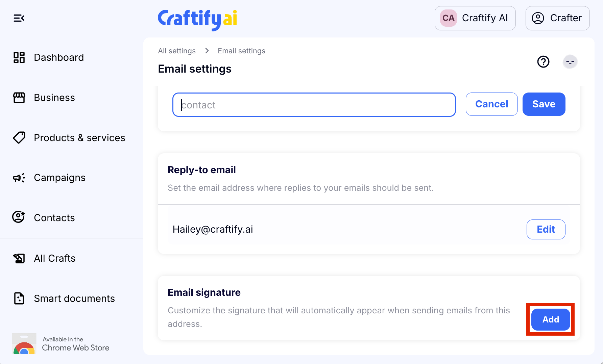
Task: Select the Smart documents file icon
Action: [x=19, y=298]
